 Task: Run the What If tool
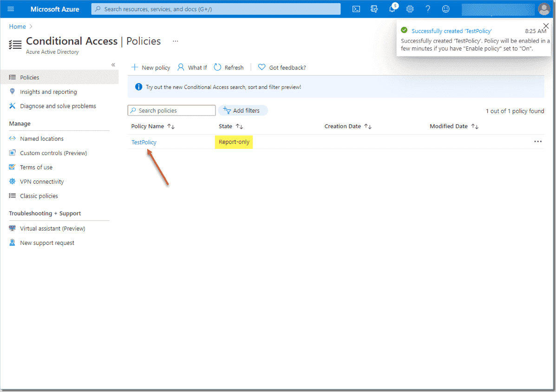tap(192, 67)
